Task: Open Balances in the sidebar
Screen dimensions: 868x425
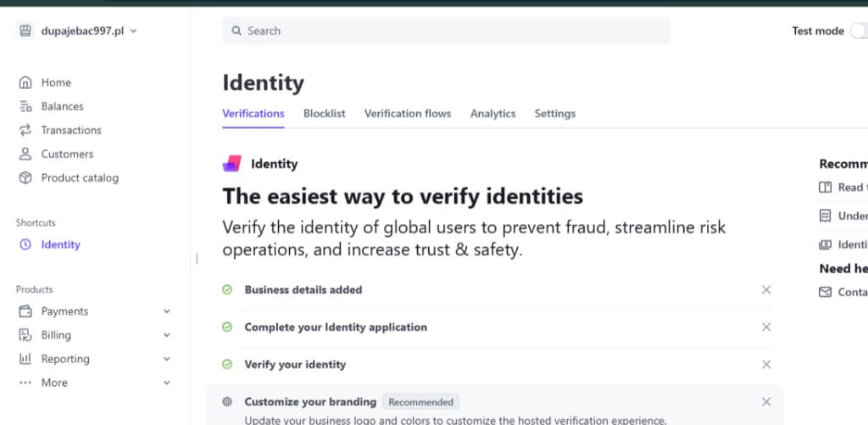Action: 62,106
